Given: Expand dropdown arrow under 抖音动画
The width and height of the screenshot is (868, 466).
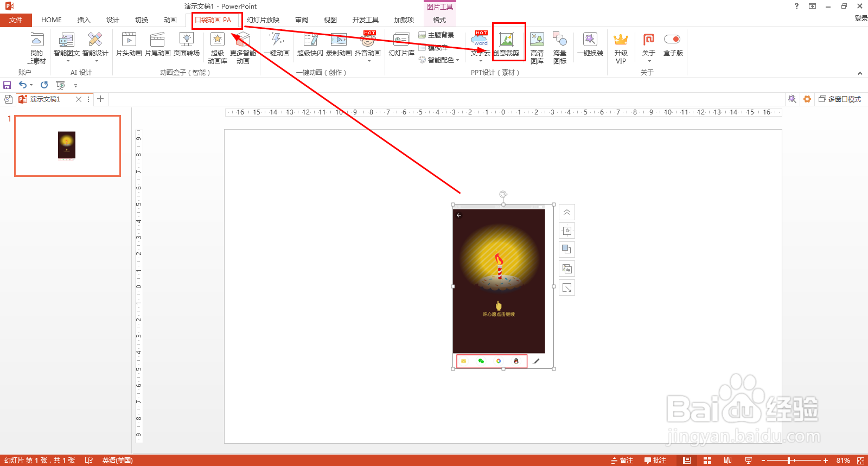Looking at the screenshot, I should (369, 61).
